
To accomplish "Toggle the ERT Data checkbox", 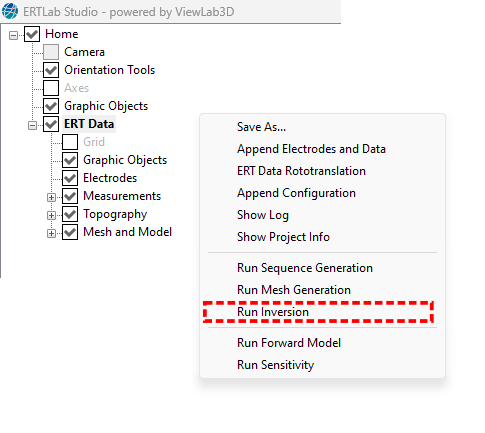I will click(x=51, y=124).
